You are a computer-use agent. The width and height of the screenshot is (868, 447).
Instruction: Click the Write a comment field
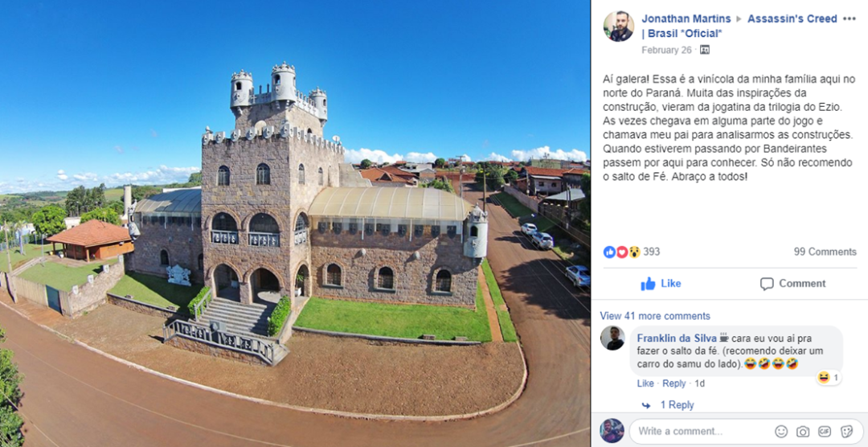703,432
